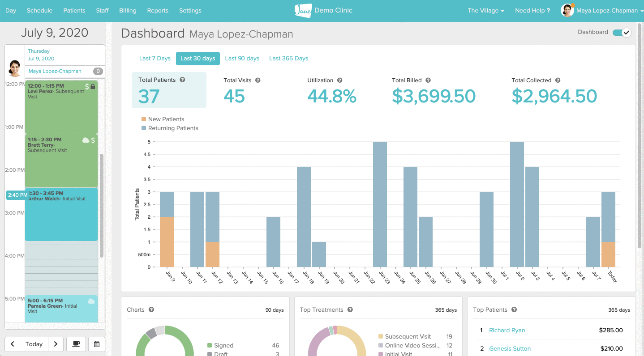Click Maya's staff photo in schedule sidebar
The height and width of the screenshot is (356, 644).
(14, 68)
